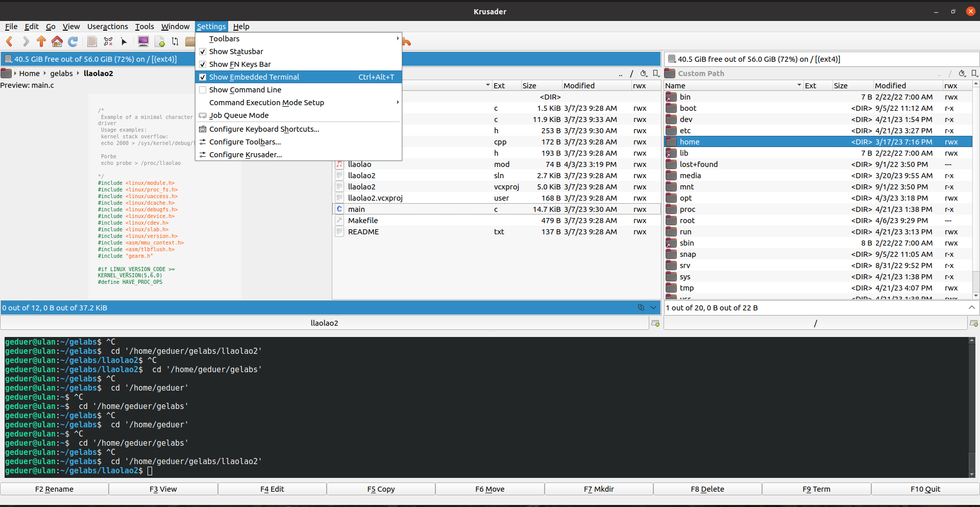This screenshot has height=507, width=980.
Task: Toggle Show Statusbar checkbox
Action: tap(203, 52)
